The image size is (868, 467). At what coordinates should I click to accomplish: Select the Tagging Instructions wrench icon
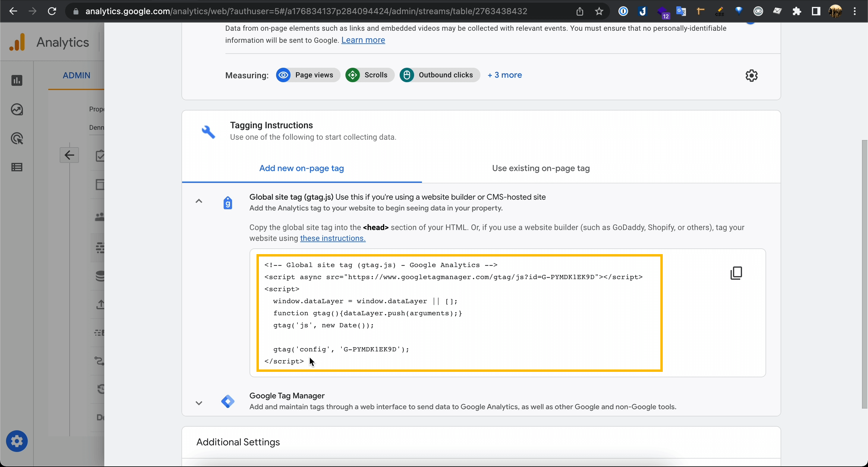click(208, 132)
